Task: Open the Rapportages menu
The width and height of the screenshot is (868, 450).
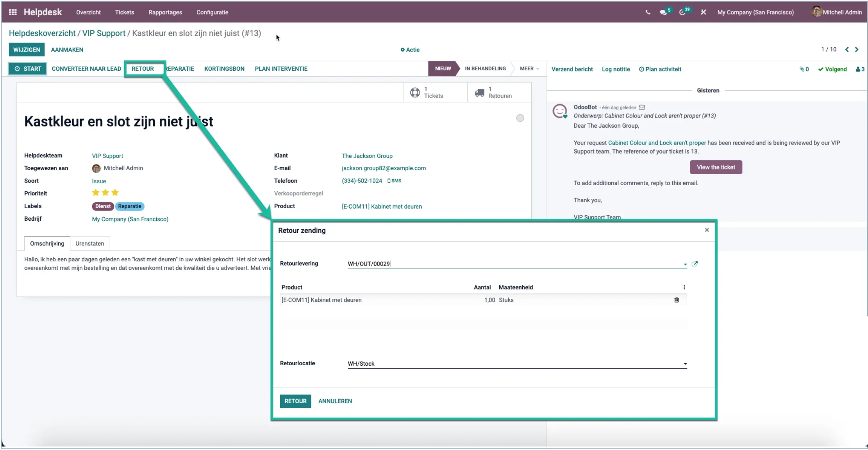Action: (165, 12)
